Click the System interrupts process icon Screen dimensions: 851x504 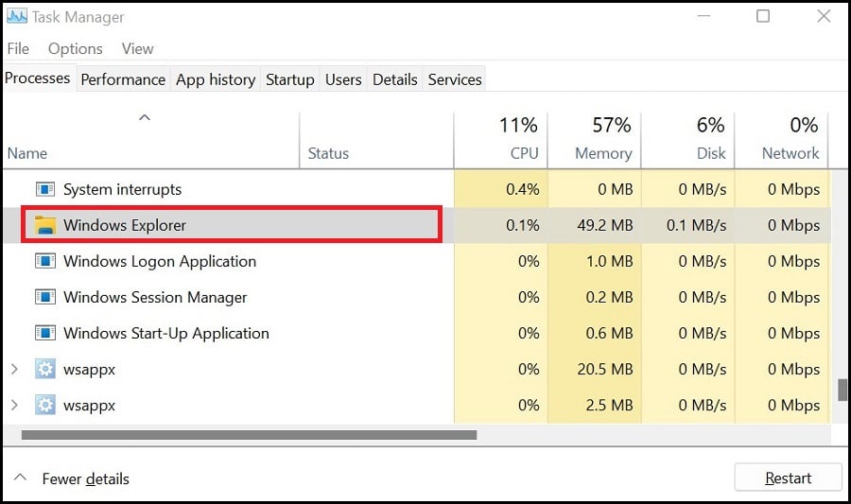(45, 189)
